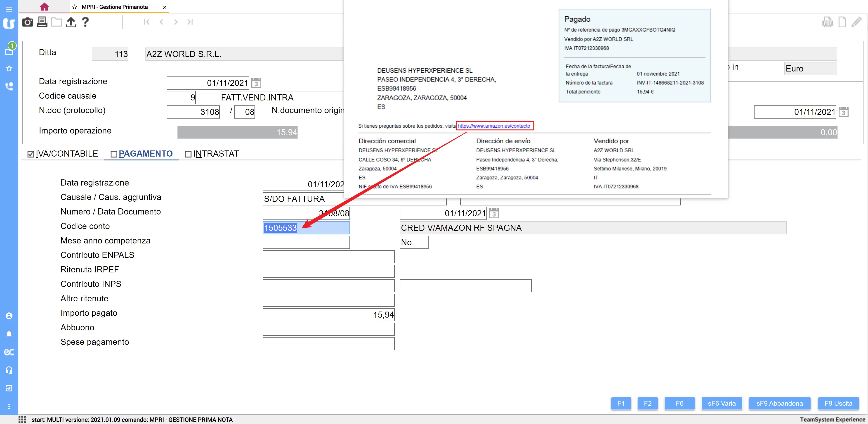Image resolution: width=868 pixels, height=424 pixels.
Task: Open calendar picker beside Data Documento
Action: 494,214
